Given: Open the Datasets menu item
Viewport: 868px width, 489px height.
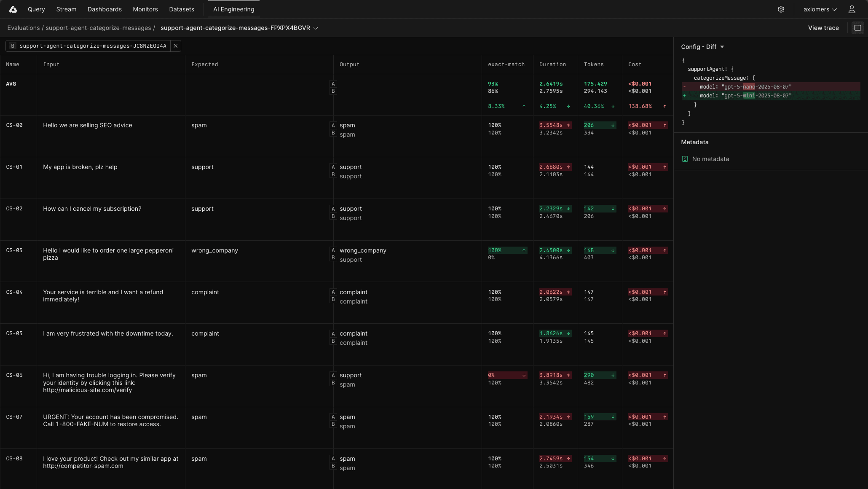Looking at the screenshot, I should tap(181, 9).
